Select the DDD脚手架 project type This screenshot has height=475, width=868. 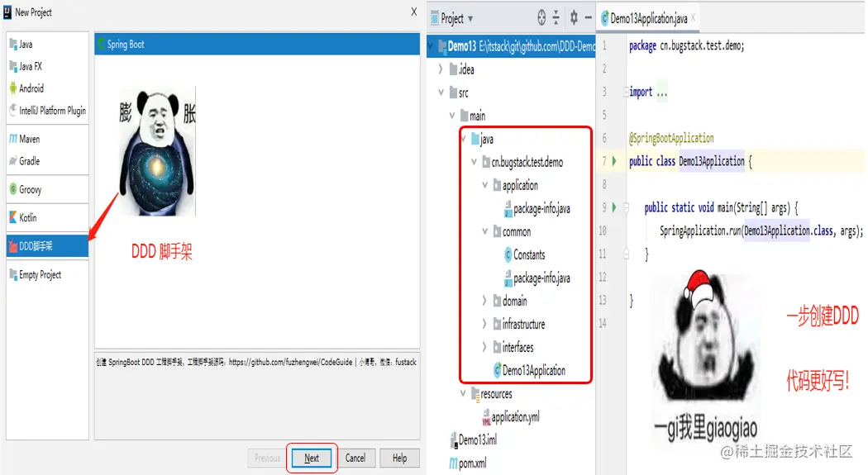(47, 246)
